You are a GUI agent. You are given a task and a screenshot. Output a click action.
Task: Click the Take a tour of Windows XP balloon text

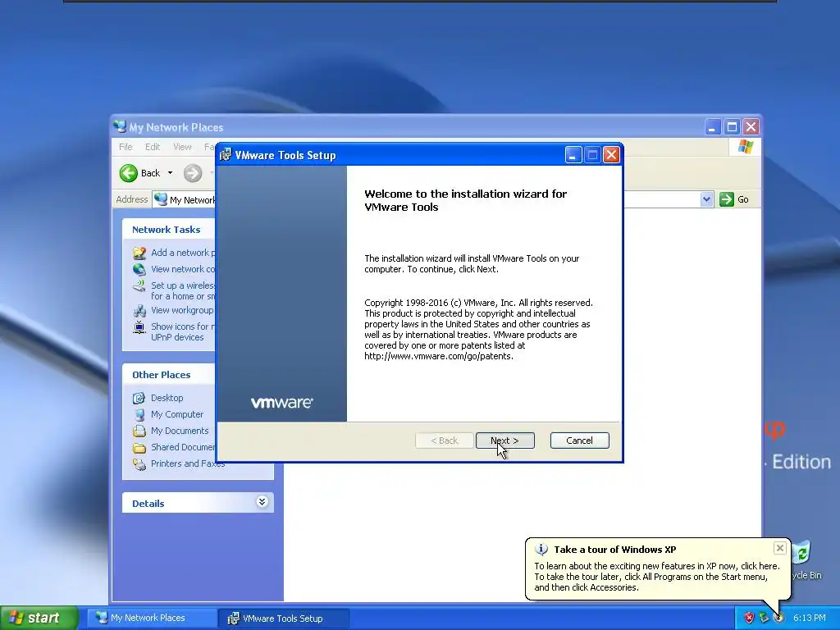[x=615, y=549]
